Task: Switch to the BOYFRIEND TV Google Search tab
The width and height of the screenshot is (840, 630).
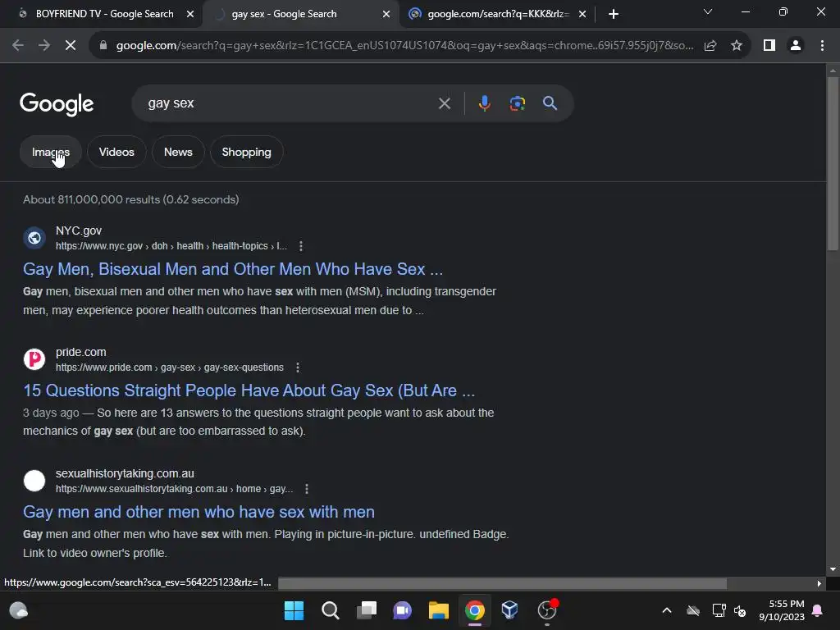Action: pos(104,14)
